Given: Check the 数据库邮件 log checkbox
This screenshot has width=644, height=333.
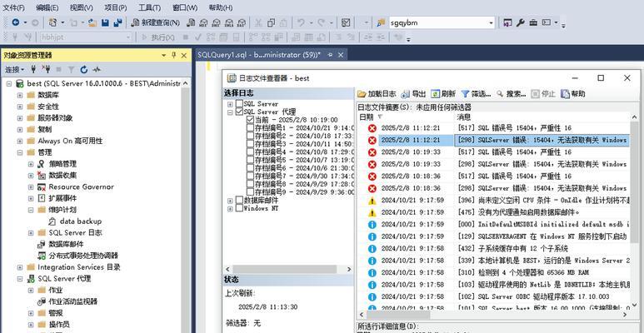Looking at the screenshot, I should tap(239, 200).
